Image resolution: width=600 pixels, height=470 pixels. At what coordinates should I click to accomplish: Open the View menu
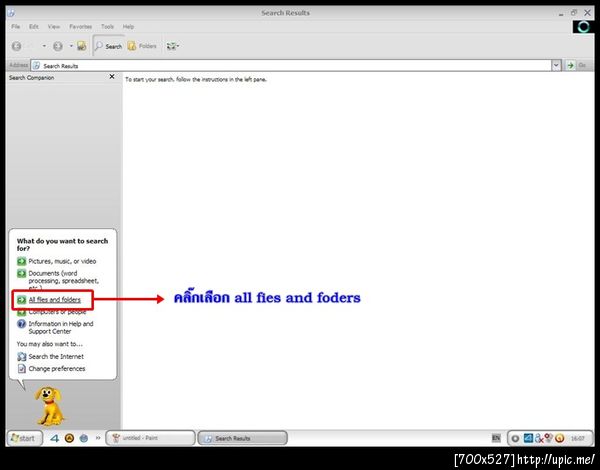coord(54,26)
